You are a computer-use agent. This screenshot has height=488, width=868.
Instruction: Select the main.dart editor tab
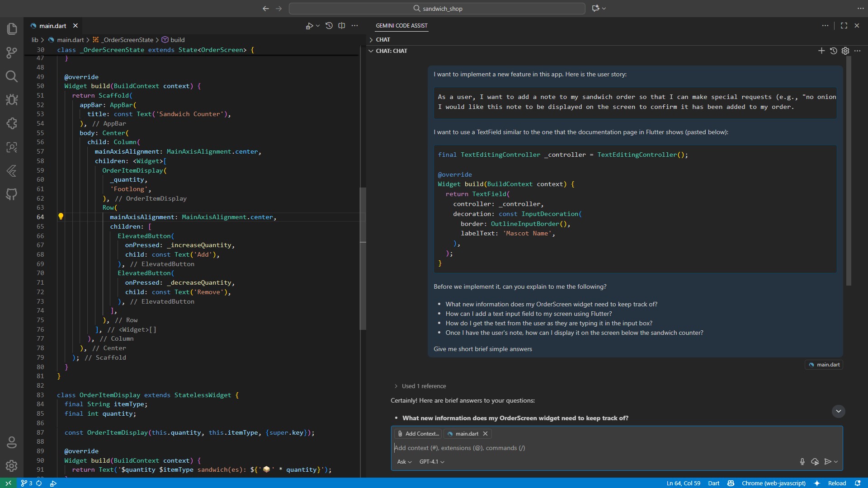(x=52, y=26)
